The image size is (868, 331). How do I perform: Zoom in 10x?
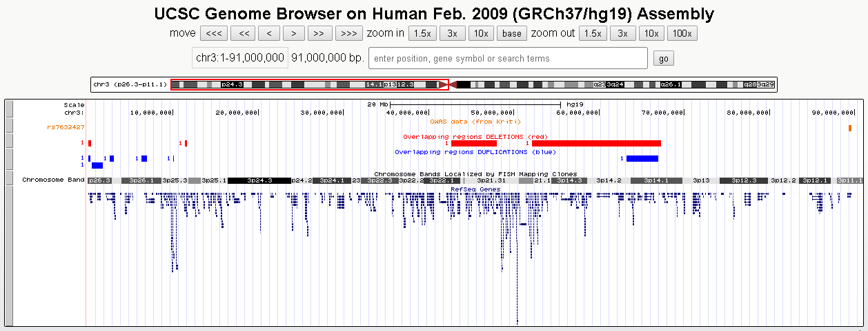[481, 34]
